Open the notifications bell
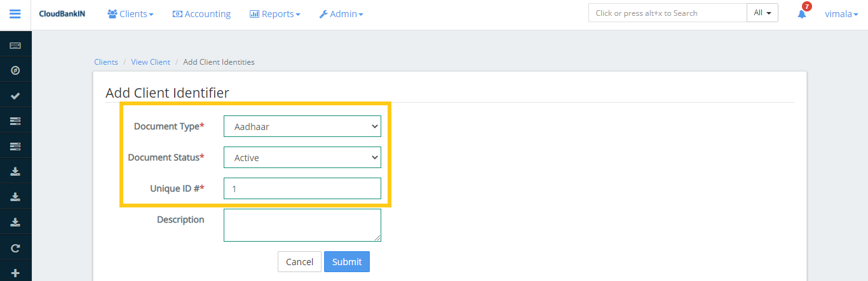 [802, 14]
